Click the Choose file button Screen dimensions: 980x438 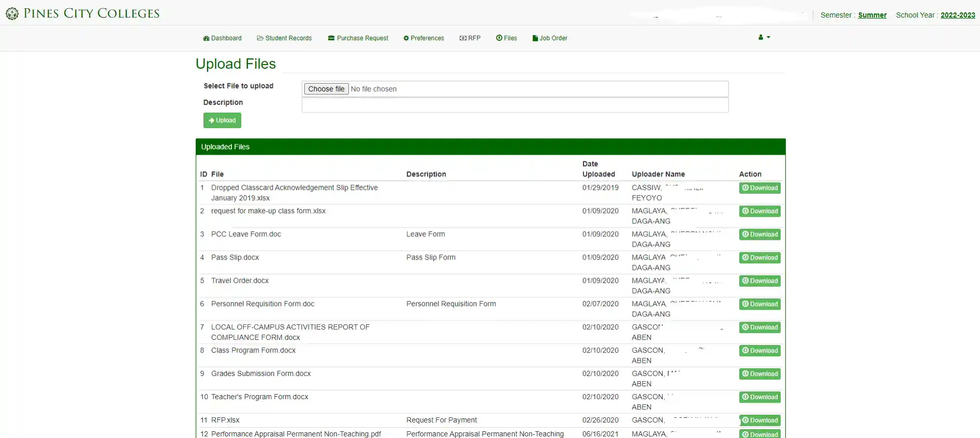(x=326, y=89)
